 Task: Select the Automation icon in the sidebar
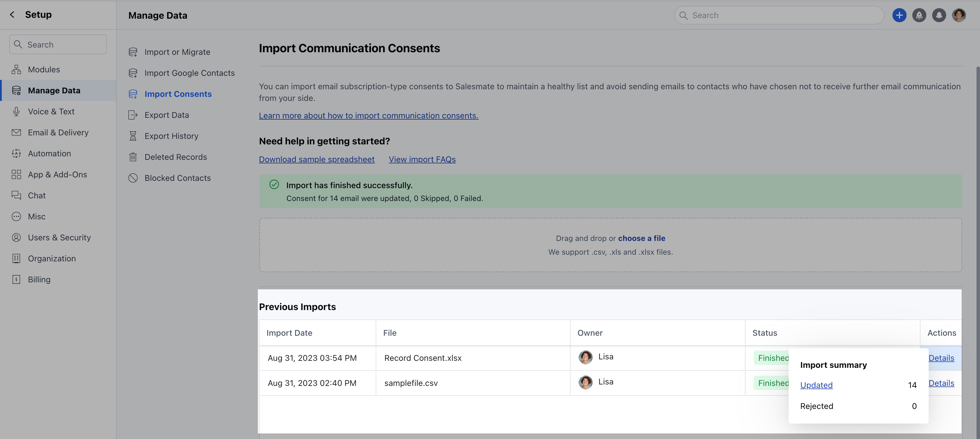(x=16, y=153)
